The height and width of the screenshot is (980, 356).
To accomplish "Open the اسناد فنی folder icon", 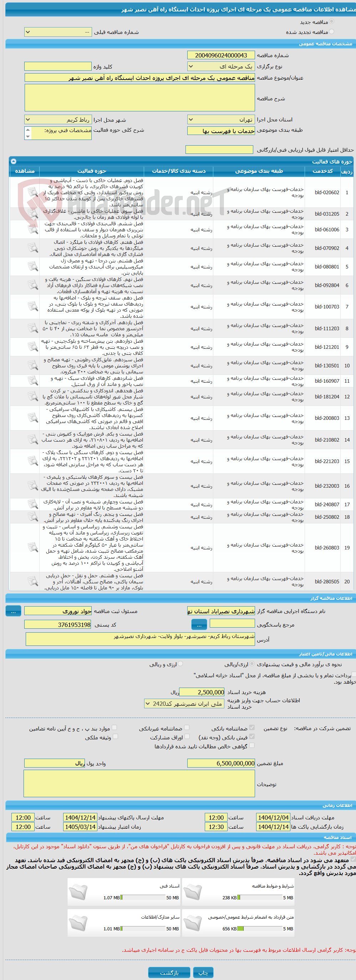I will coord(78,892).
